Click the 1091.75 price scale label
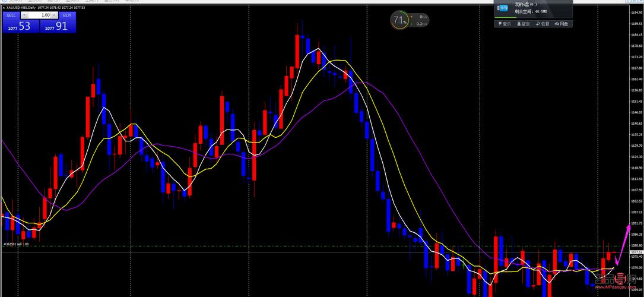This screenshot has height=297, width=644. pyautogui.click(x=636, y=223)
